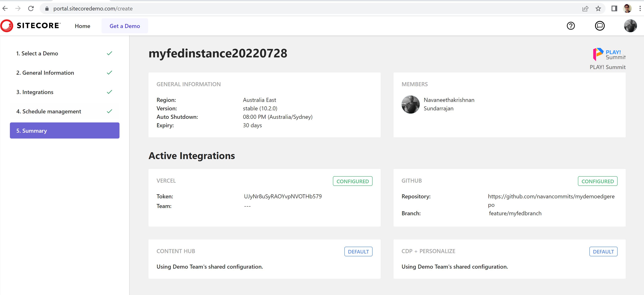This screenshot has height=295, width=644.
Task: Click checkmark beside Integrations
Action: pyautogui.click(x=109, y=92)
